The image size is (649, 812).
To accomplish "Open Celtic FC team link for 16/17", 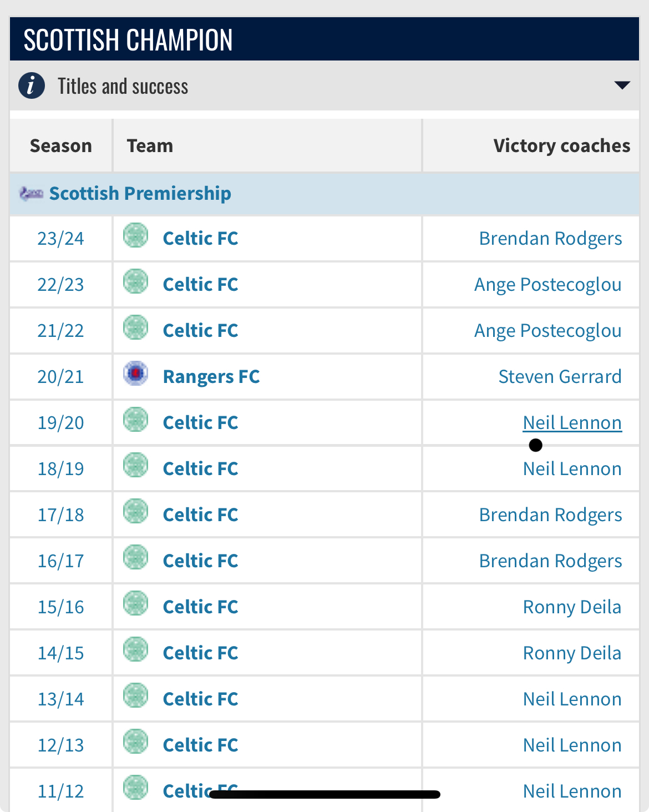I will coord(200,561).
